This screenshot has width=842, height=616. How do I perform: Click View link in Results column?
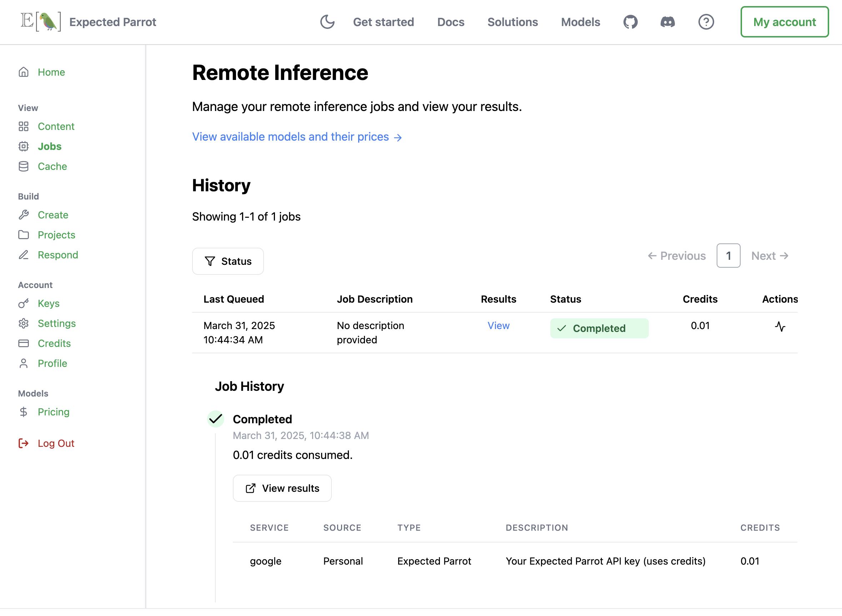498,325
